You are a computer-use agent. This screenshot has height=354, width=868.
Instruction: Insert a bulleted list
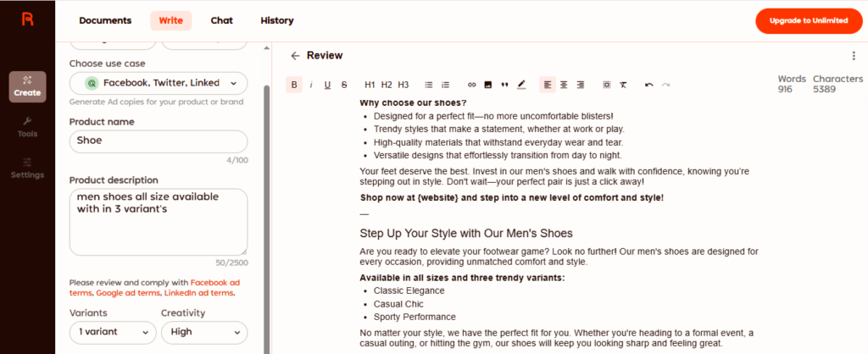(x=429, y=85)
